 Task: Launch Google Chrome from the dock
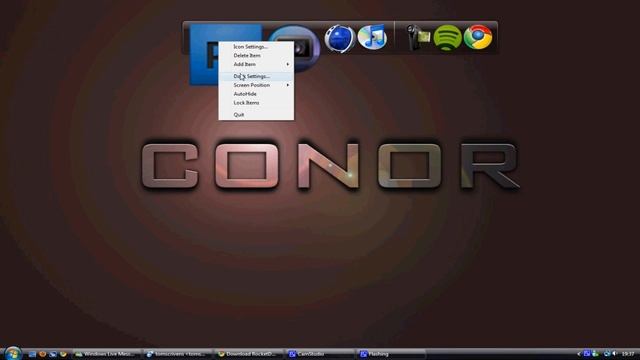(478, 37)
